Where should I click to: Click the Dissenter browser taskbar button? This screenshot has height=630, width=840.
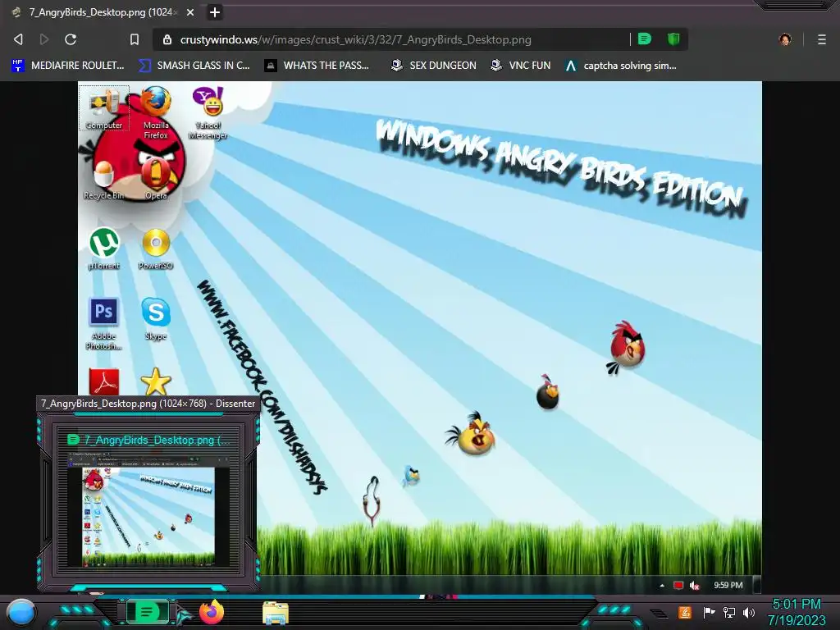coord(148,612)
